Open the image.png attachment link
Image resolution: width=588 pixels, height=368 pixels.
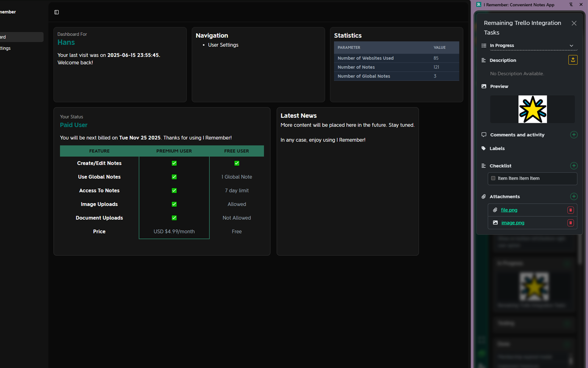[x=513, y=223]
